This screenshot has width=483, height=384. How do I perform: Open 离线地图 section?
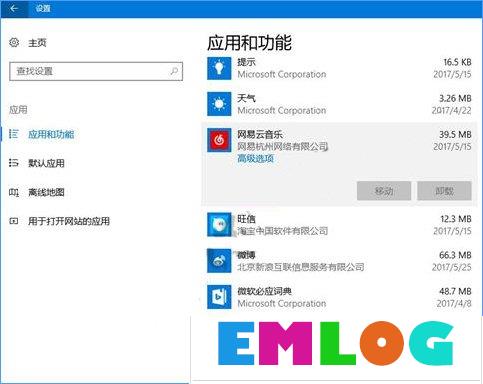click(x=46, y=192)
